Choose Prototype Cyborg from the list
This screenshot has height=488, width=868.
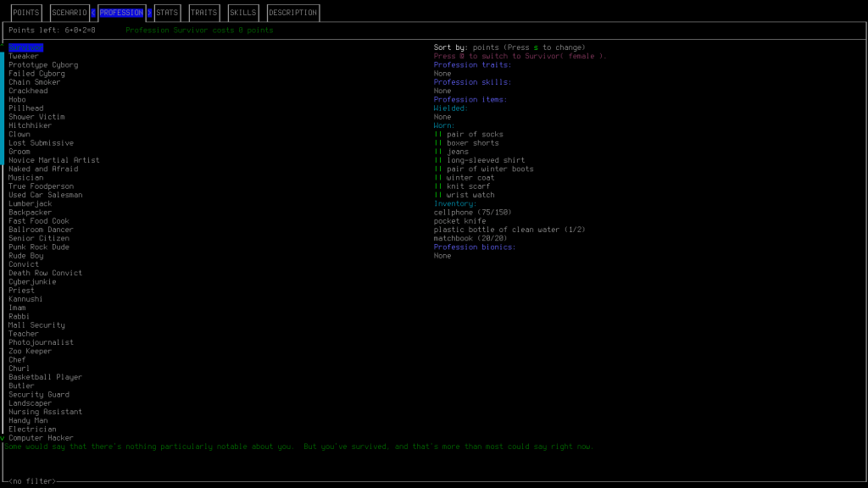(x=43, y=65)
